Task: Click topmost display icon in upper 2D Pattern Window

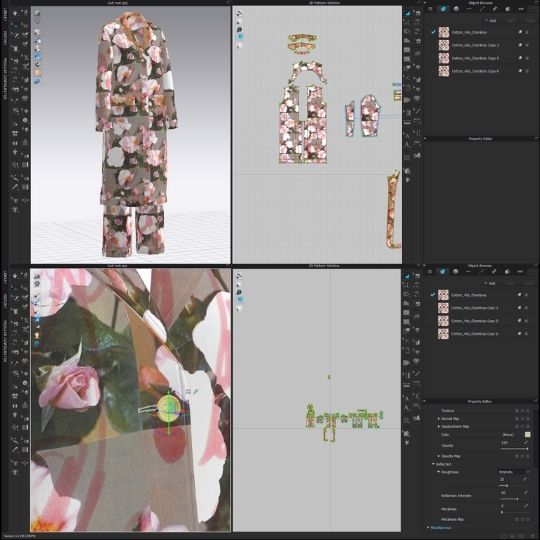Action: [240, 13]
